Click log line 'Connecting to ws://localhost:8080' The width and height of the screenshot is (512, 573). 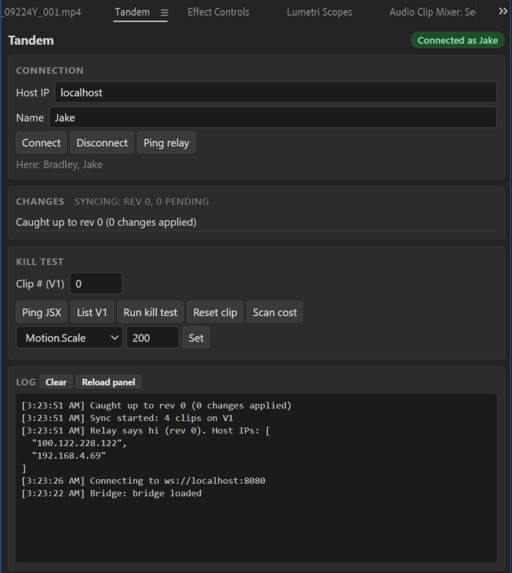coord(143,481)
